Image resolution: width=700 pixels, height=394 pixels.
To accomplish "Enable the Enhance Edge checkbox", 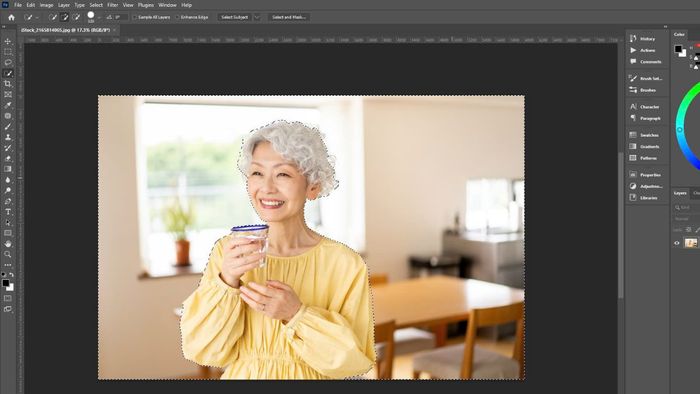I will click(177, 17).
